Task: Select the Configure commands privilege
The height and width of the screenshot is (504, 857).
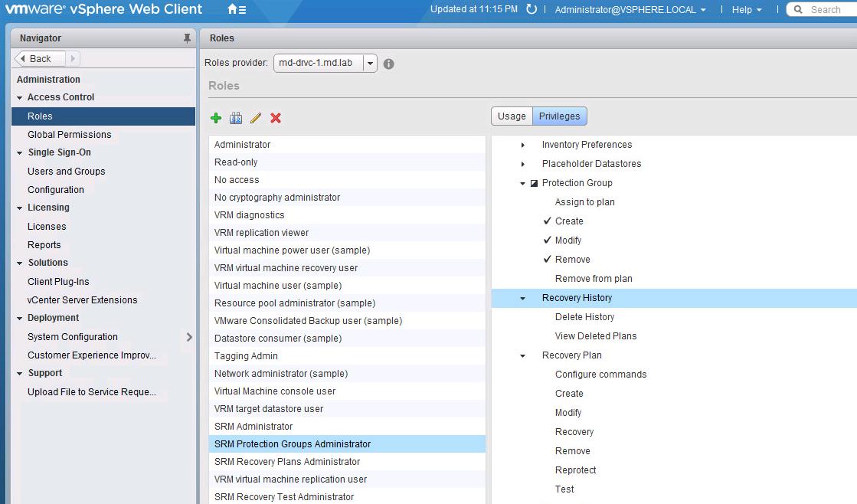Action: click(600, 375)
